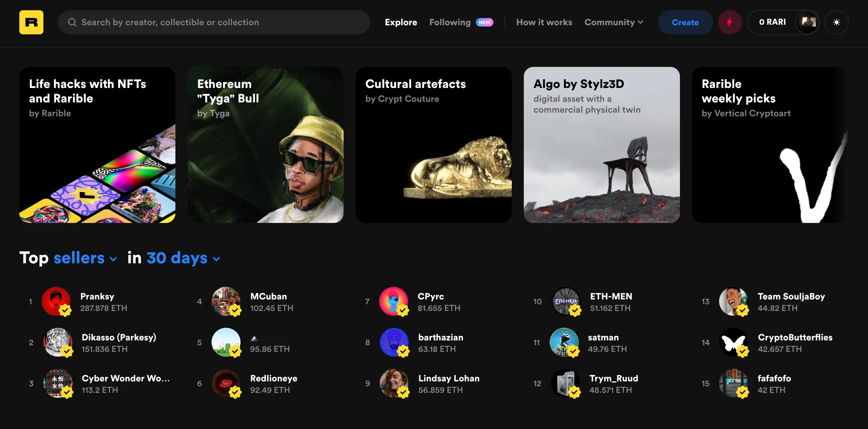Click the 81.655 ETH amount
This screenshot has height=429, width=868.
point(439,308)
